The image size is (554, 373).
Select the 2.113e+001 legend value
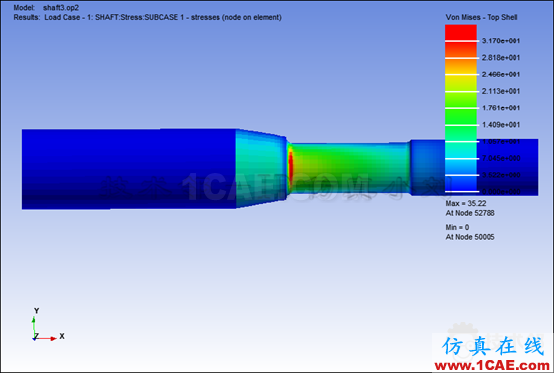(501, 91)
